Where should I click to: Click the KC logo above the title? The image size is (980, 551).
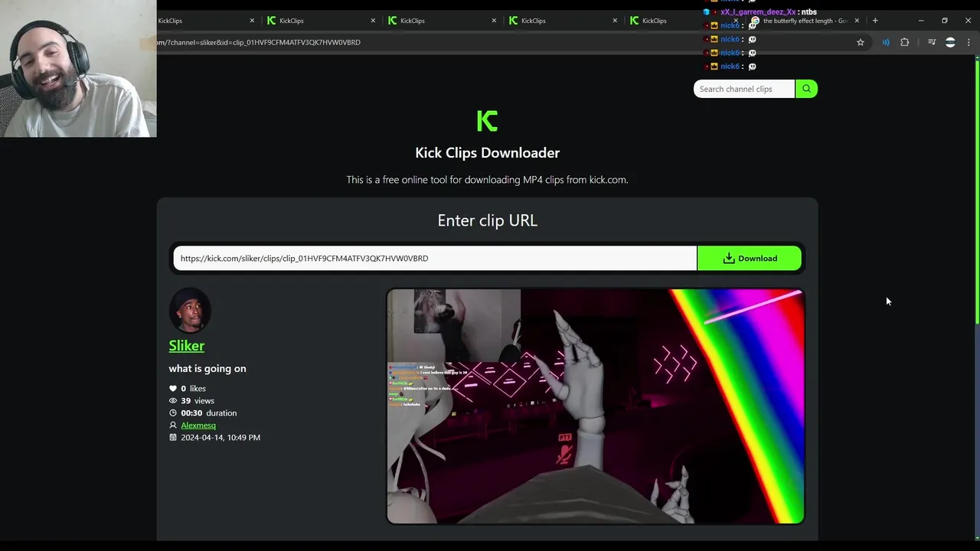[487, 121]
